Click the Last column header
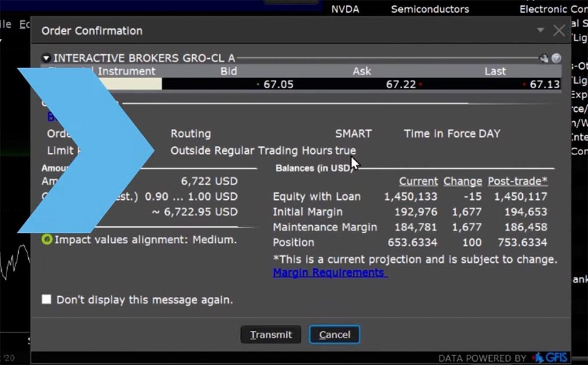The width and height of the screenshot is (588, 365). 495,71
